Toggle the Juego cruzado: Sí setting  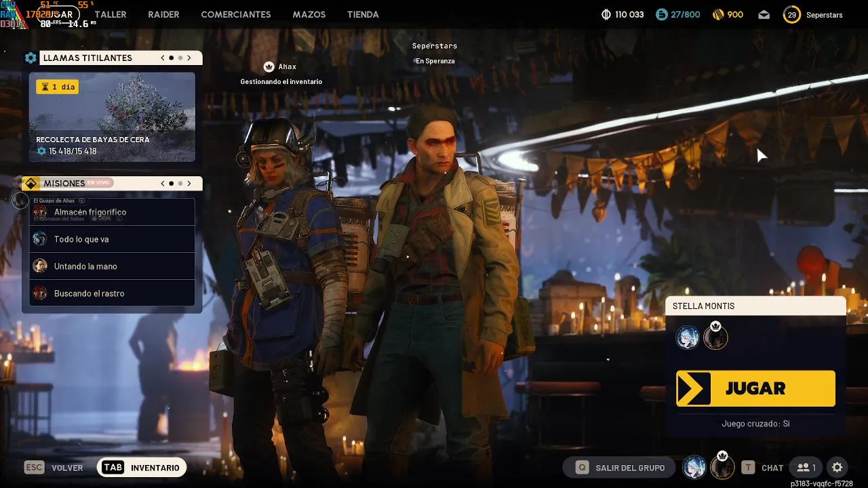(x=755, y=424)
